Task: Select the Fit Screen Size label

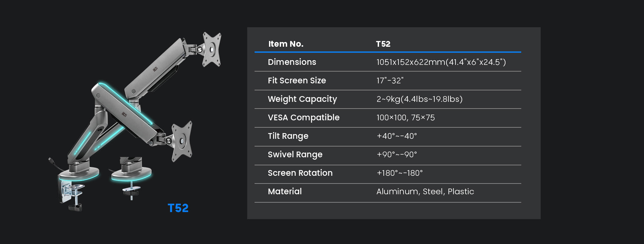Action: coord(297,81)
